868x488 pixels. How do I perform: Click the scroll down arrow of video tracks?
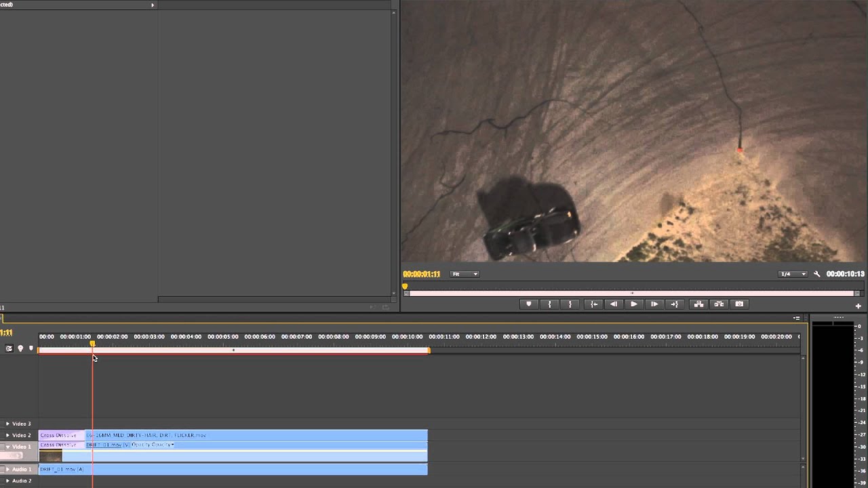coord(804,457)
